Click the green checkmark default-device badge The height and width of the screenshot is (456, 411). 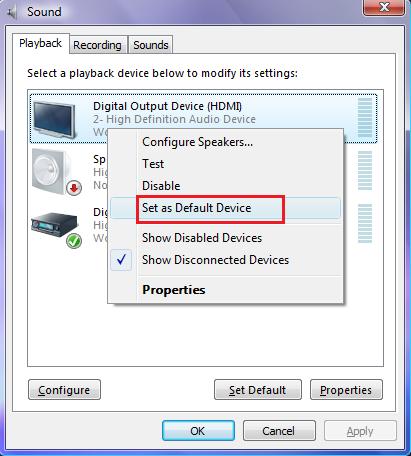(74, 241)
